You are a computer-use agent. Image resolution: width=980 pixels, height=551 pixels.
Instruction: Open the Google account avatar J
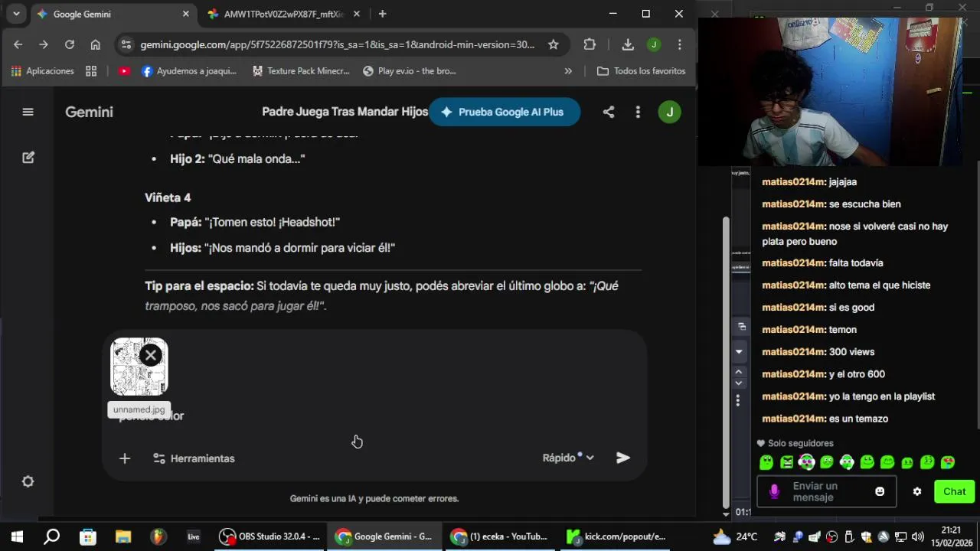pyautogui.click(x=669, y=112)
